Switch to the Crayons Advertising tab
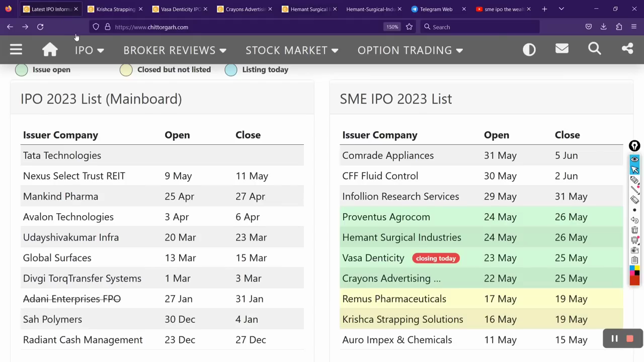The image size is (644, 362). 245,9
